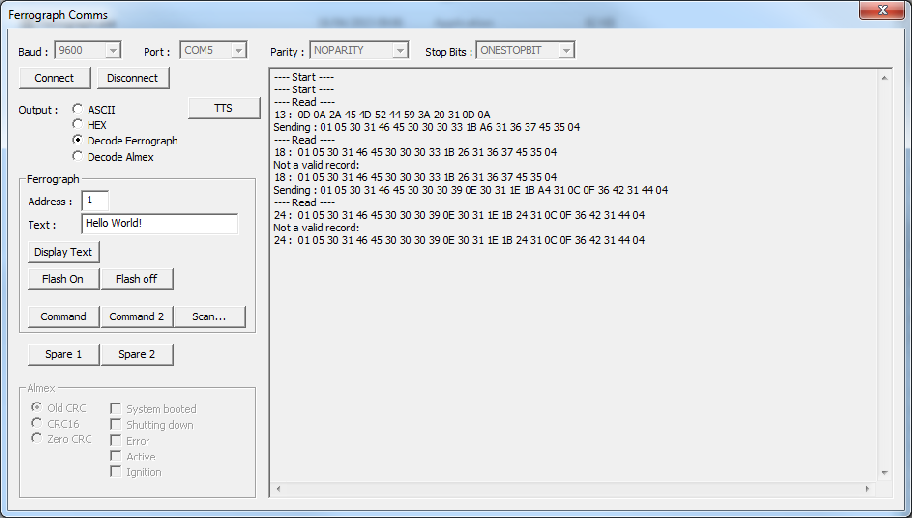Open the Parity dropdown
This screenshot has height=518, width=912.
coord(400,51)
